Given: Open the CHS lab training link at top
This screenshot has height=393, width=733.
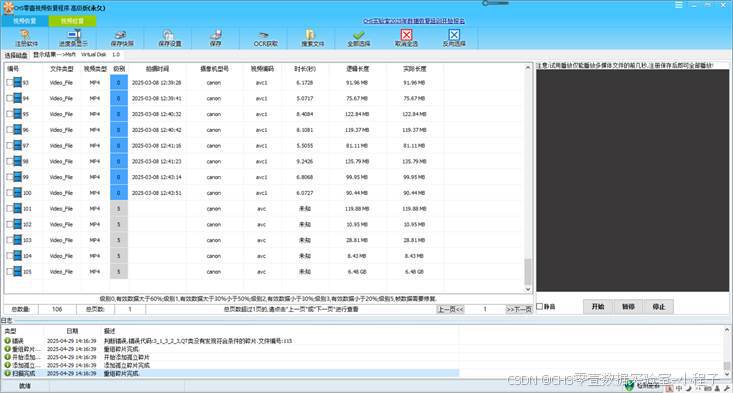Looking at the screenshot, I should [x=414, y=21].
